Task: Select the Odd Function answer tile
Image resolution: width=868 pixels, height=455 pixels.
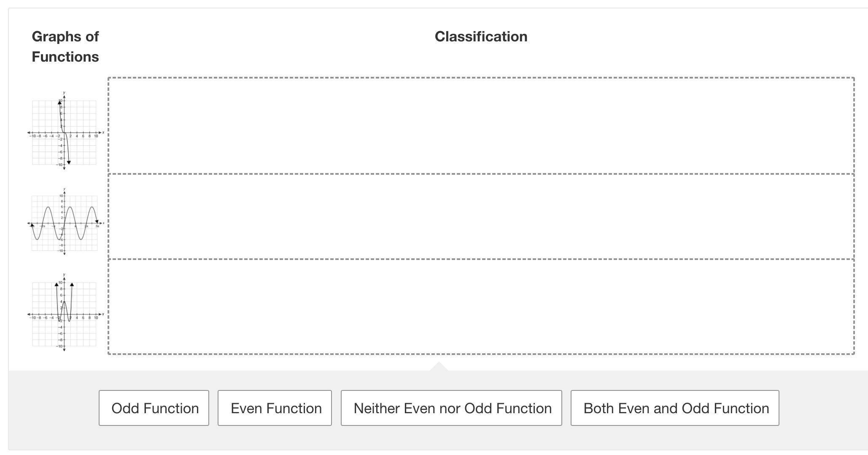Action: [x=154, y=408]
